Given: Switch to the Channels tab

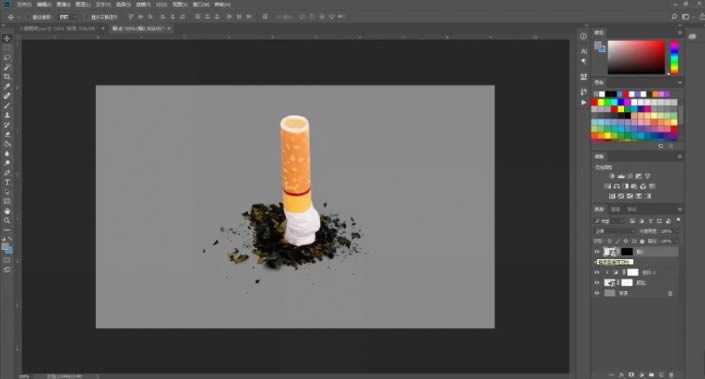Looking at the screenshot, I should (616, 210).
